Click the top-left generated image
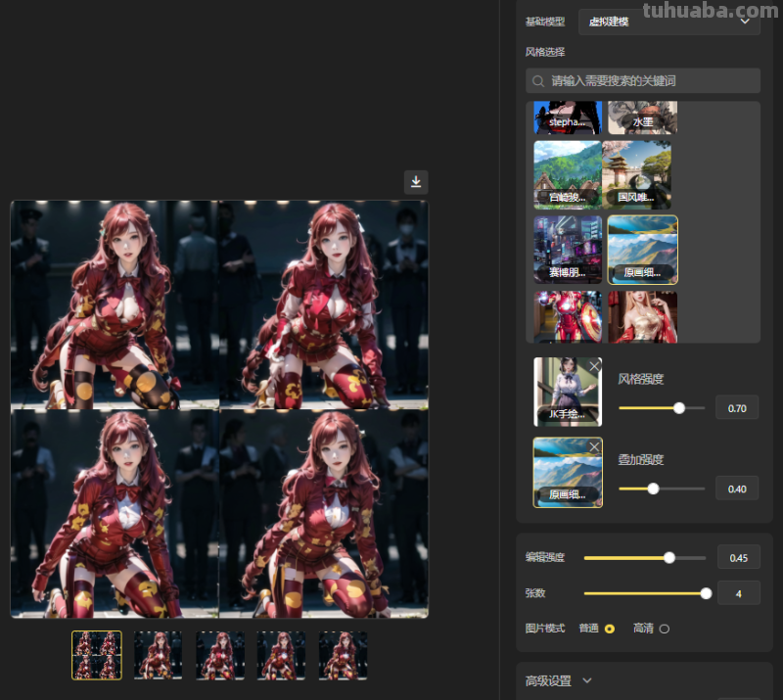Viewport: 783px width, 700px height. [115, 304]
